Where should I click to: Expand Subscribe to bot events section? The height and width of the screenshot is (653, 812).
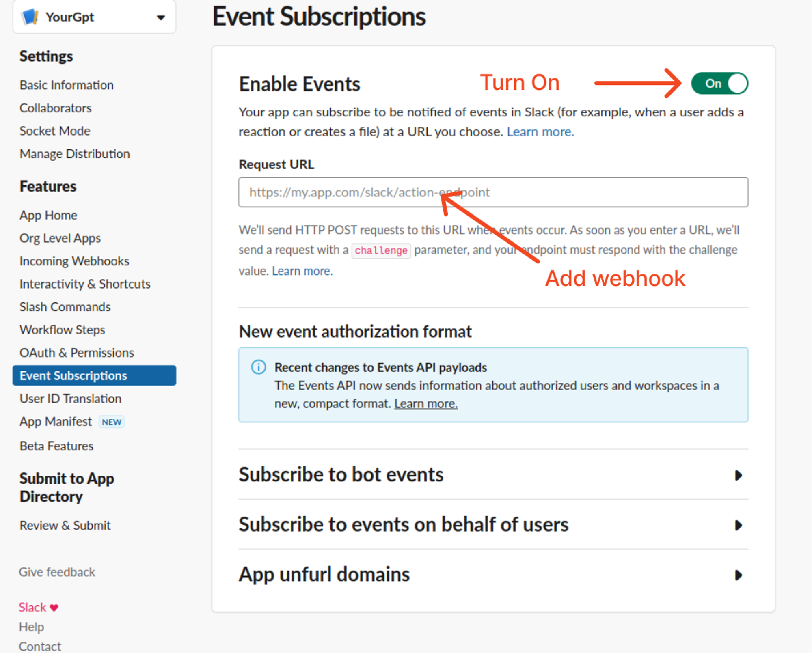pos(738,475)
